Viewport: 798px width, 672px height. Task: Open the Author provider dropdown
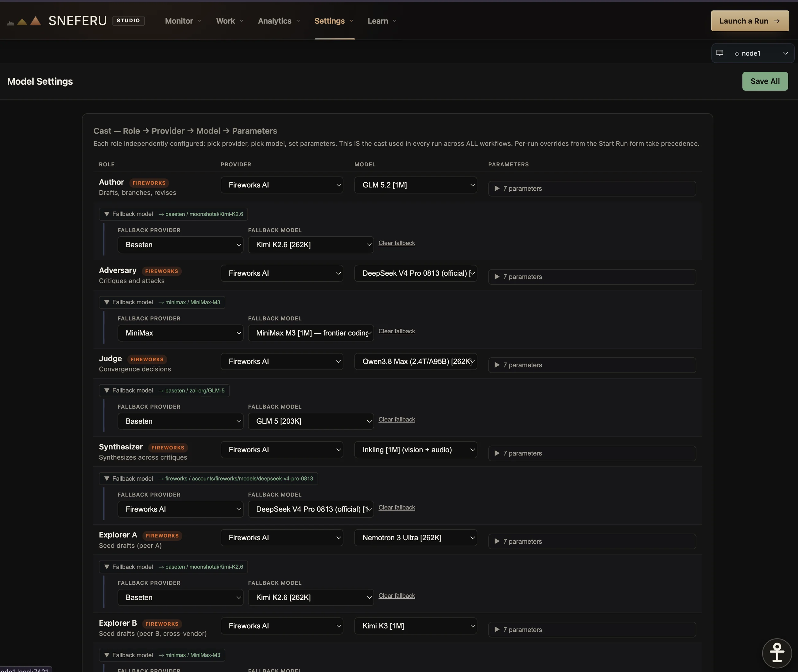281,185
